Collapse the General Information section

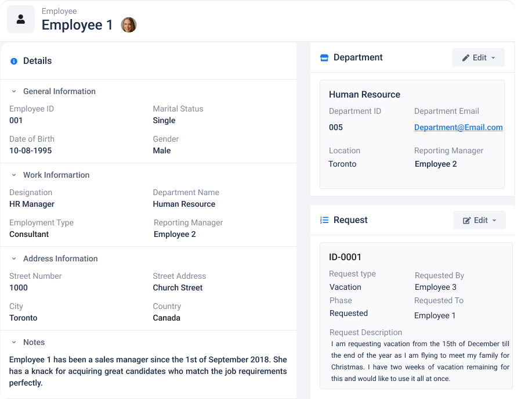[x=14, y=91]
